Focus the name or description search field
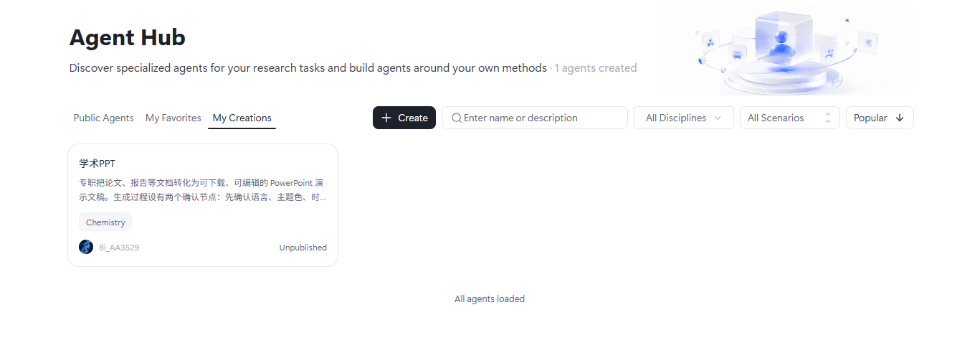Screen dimensions: 980x343 tap(535, 118)
